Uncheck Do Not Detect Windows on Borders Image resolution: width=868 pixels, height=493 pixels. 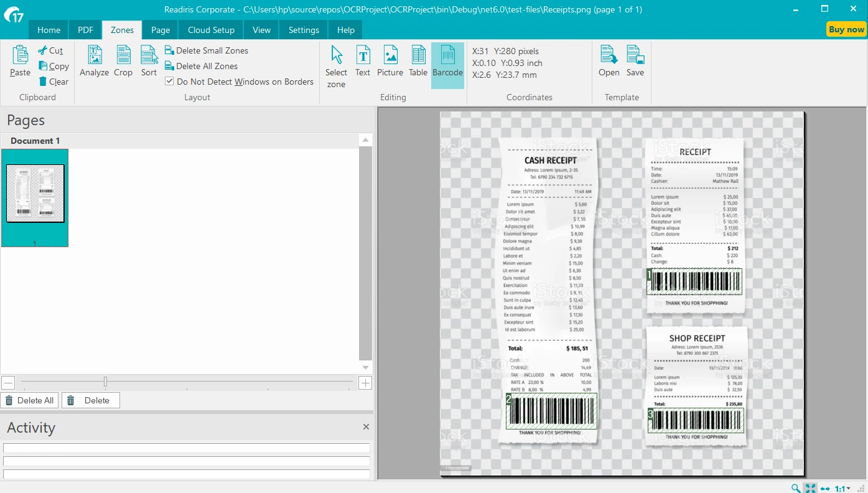point(169,82)
